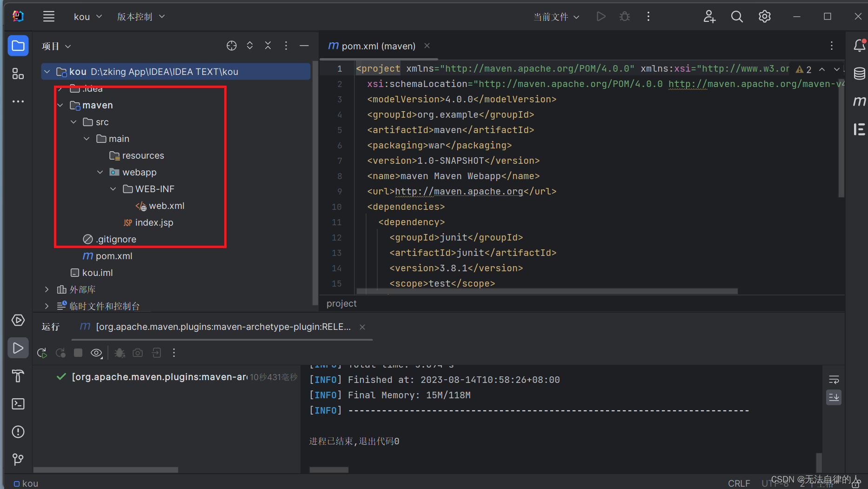This screenshot has height=489, width=868.
Task: Collapse the WEB-INF folder
Action: [x=113, y=188]
